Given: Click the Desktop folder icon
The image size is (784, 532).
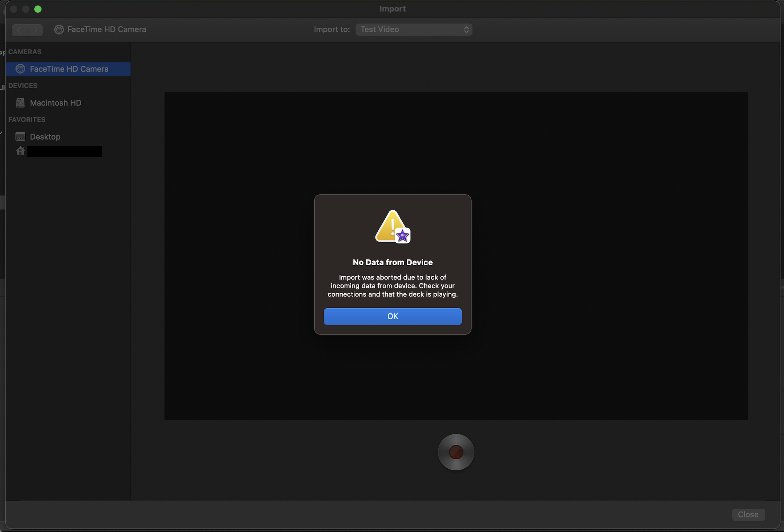Looking at the screenshot, I should coord(20,137).
